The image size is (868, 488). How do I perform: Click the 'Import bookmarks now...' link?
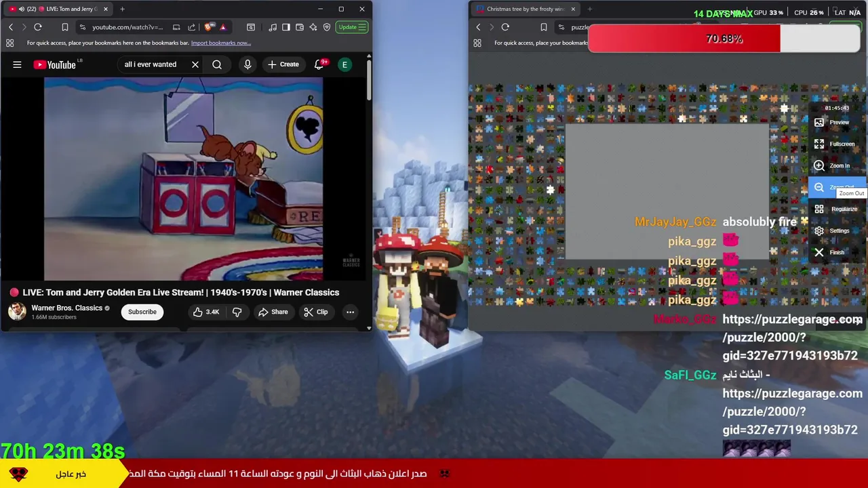click(220, 43)
